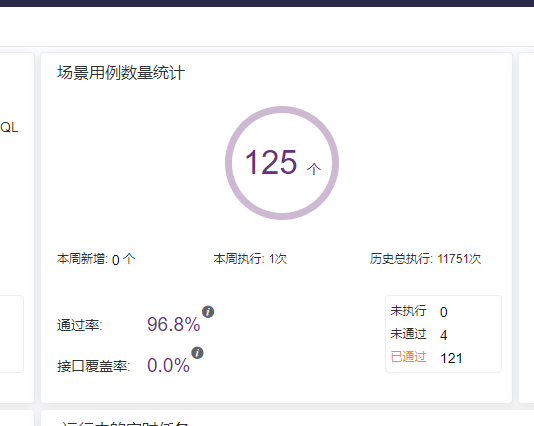
Task: Click the 0.0% interface coverage value
Action: coord(168,366)
